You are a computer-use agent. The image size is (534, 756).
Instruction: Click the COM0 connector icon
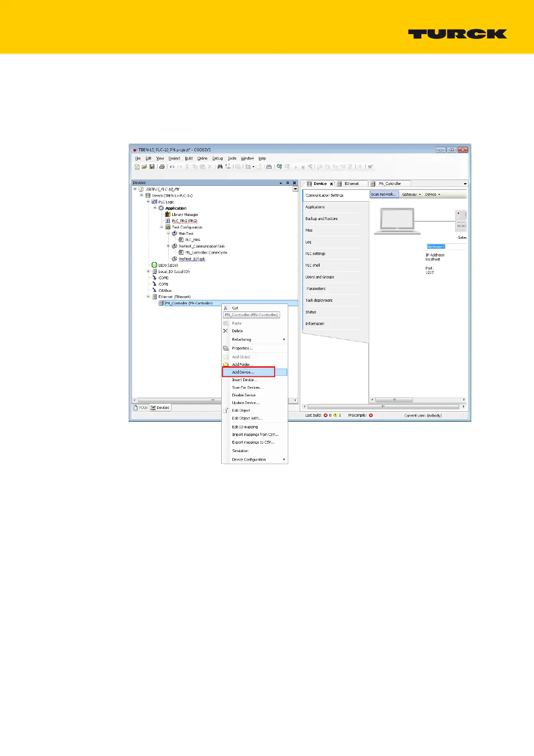[x=154, y=277]
